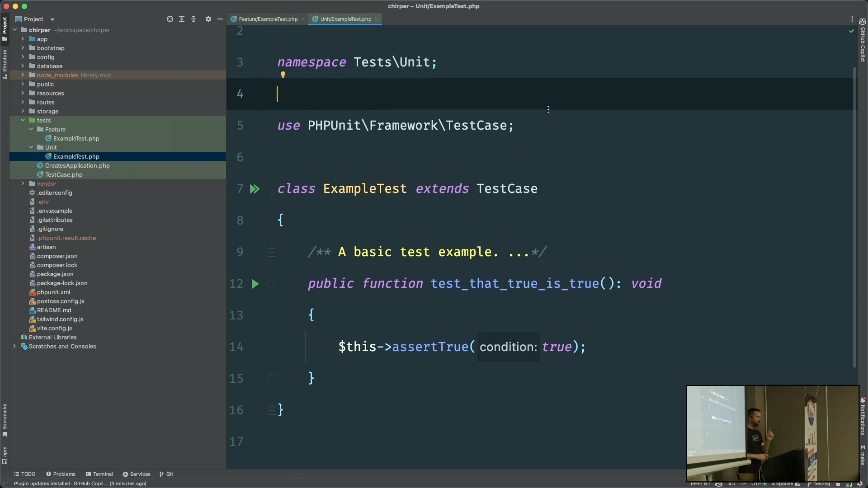868x488 pixels.
Task: Open the Terminal tool window
Action: tap(99, 474)
